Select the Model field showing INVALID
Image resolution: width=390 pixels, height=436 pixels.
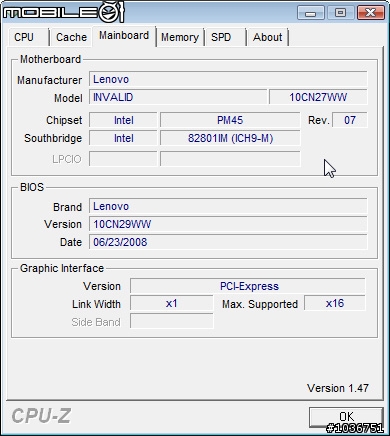pyautogui.click(x=178, y=97)
